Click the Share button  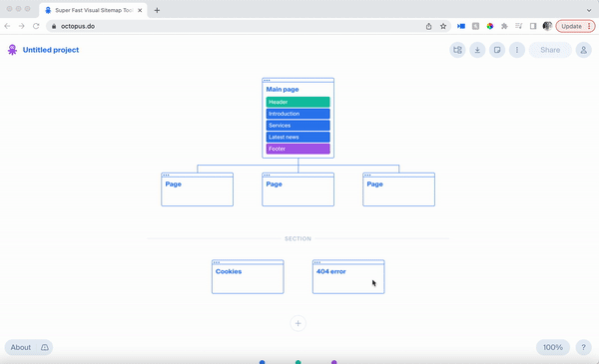[550, 50]
